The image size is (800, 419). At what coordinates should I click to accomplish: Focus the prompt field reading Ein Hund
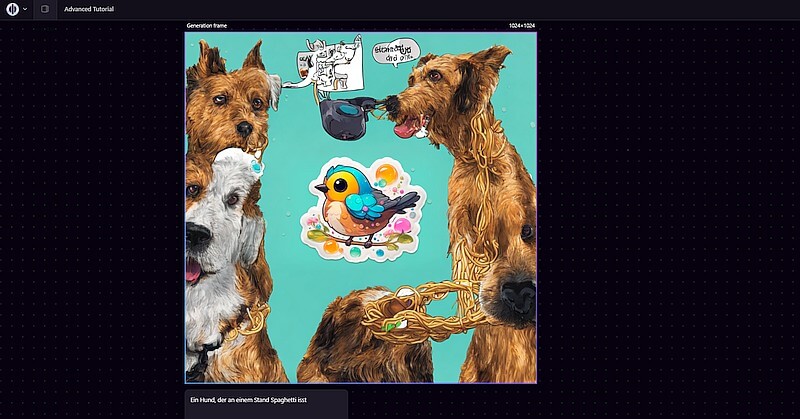265,400
